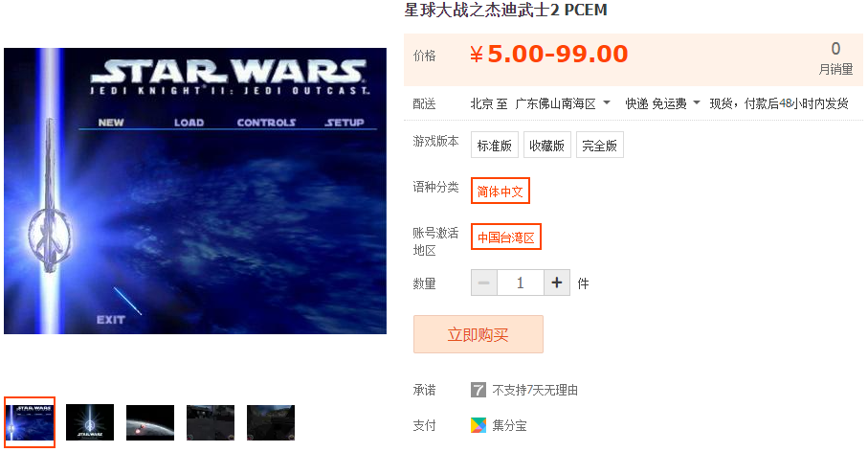Viewport: 868px width, 452px height.
Task: Select the third planet scene thumbnail
Action: click(x=150, y=422)
